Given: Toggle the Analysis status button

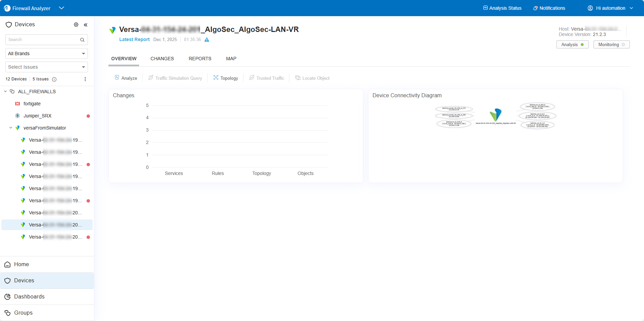Looking at the screenshot, I should [x=572, y=44].
